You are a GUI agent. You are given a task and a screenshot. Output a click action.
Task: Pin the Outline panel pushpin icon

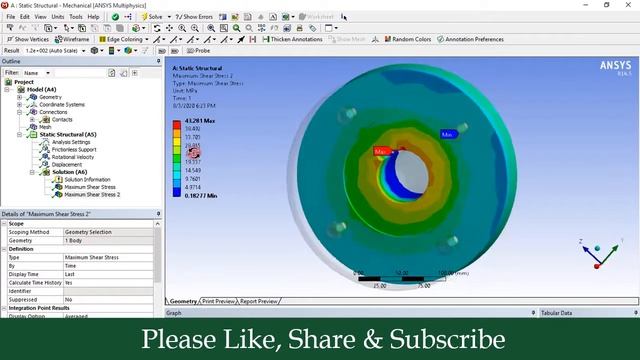coord(158,61)
